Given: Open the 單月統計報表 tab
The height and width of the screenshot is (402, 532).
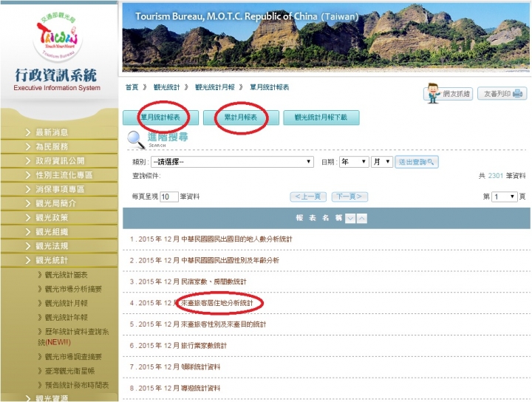Looking at the screenshot, I should (x=160, y=117).
